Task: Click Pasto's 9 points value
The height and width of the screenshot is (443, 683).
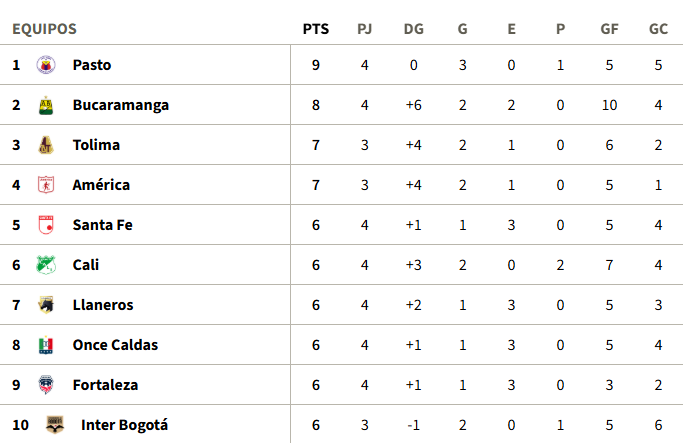Action: 316,65
